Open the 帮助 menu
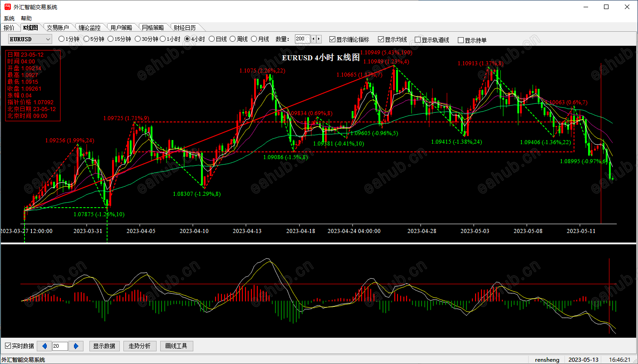 [26, 19]
